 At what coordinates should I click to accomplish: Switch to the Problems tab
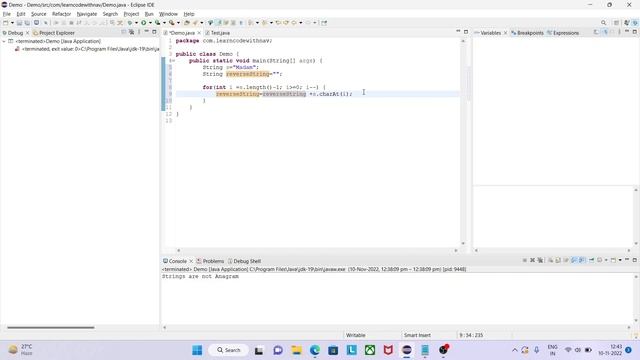[x=210, y=261]
